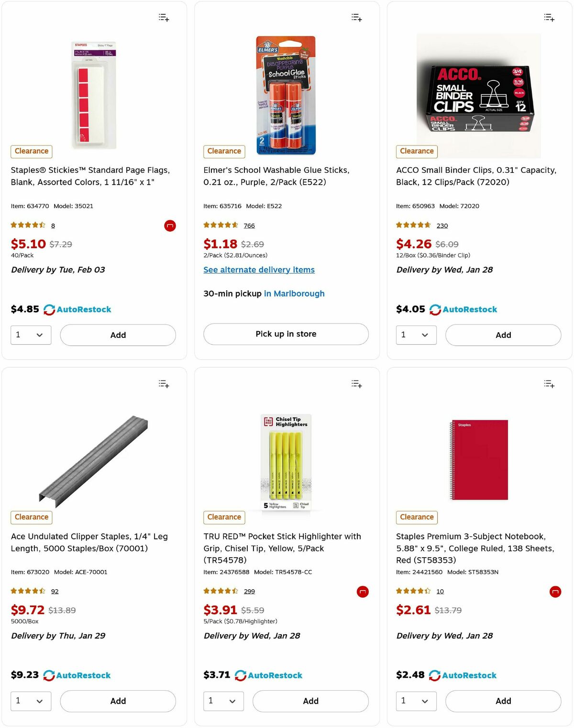The image size is (574, 728).
Task: Open the TRU RED highlighter product image
Action: point(286,459)
